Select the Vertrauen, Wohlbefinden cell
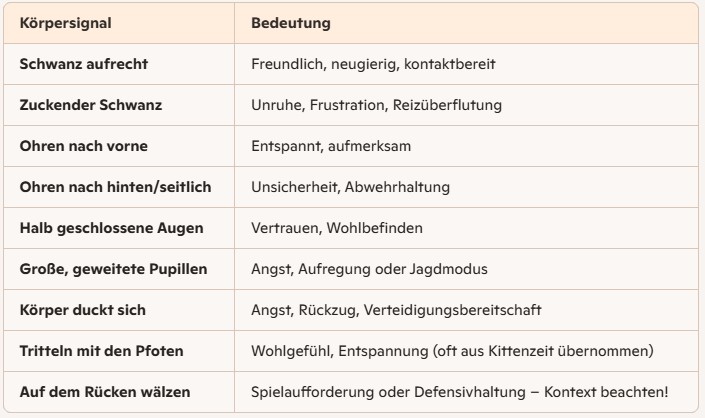 466,228
